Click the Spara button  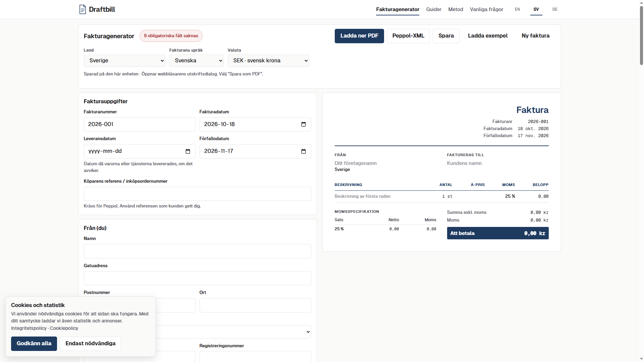(446, 36)
